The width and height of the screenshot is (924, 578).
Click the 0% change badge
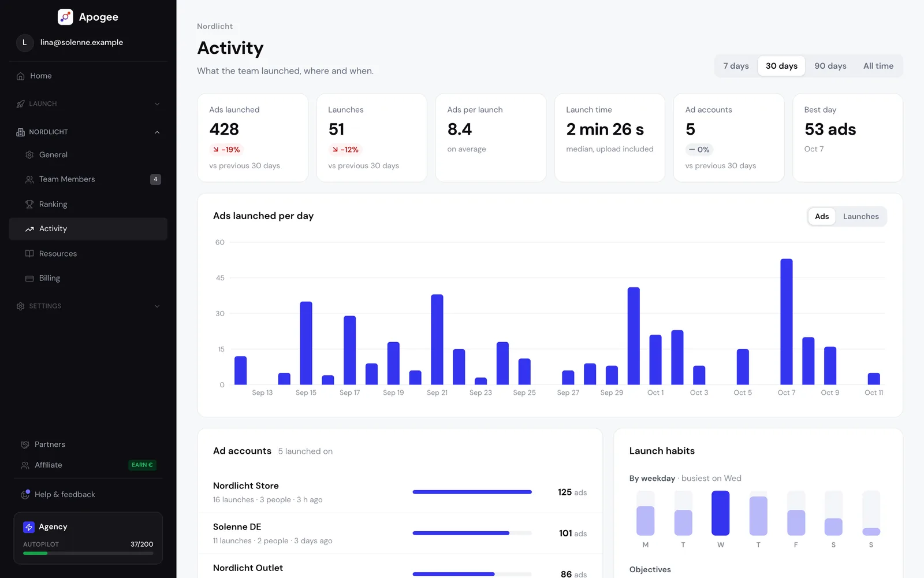point(699,149)
